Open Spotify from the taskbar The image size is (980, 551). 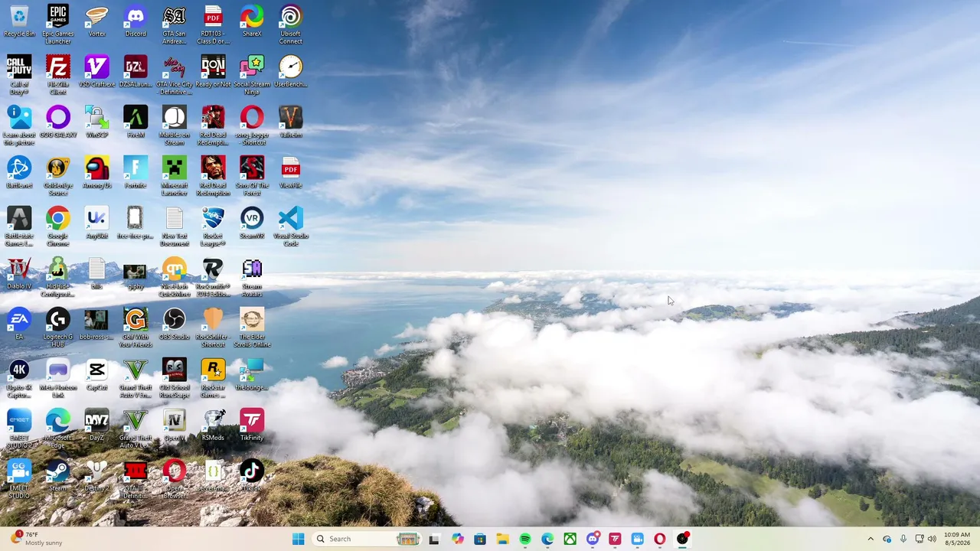[x=525, y=539]
